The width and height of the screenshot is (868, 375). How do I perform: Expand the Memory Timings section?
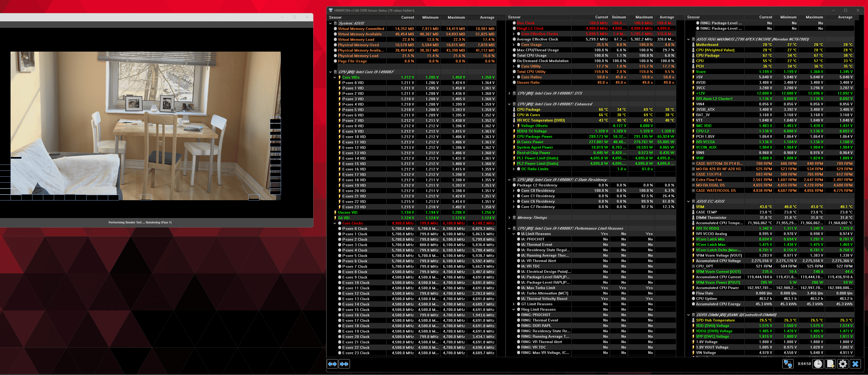click(509, 218)
